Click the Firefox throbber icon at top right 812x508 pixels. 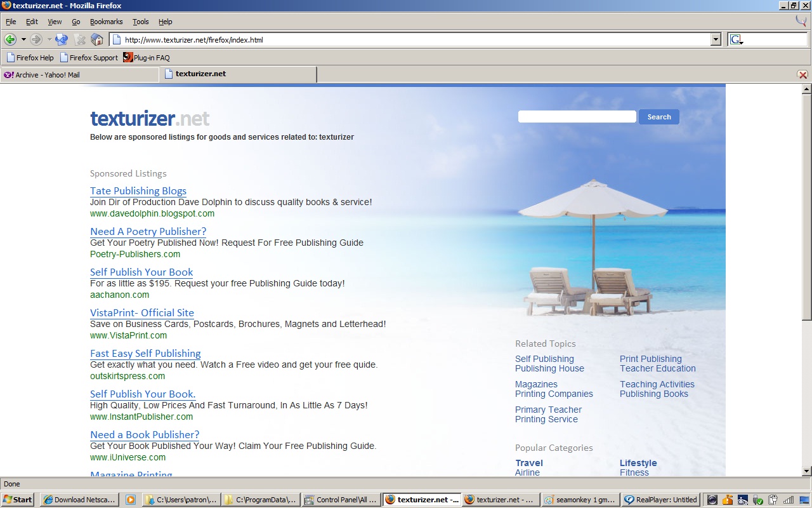[801, 21]
